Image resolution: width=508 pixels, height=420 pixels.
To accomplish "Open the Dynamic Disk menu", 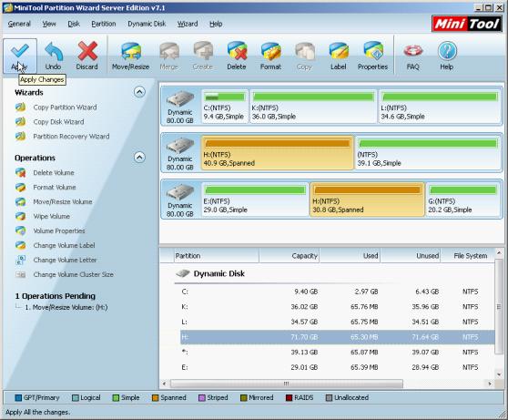I will [x=147, y=24].
